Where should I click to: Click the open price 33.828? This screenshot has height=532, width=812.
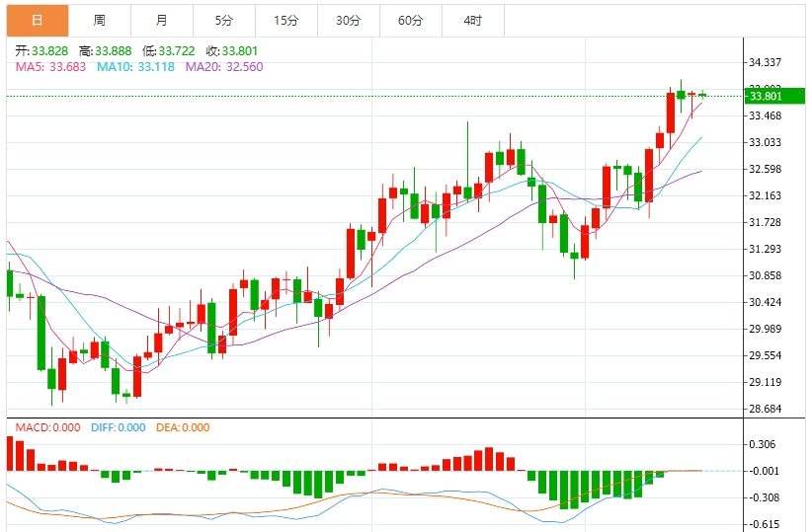click(49, 51)
